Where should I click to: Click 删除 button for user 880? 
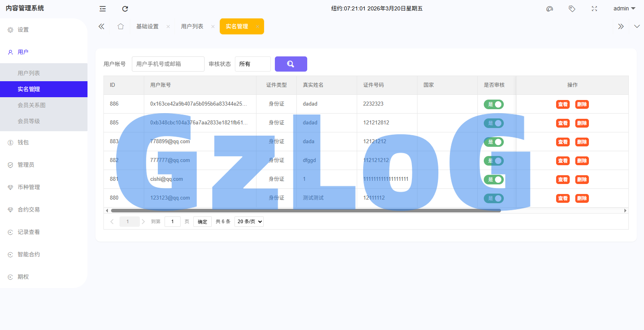pyautogui.click(x=582, y=198)
